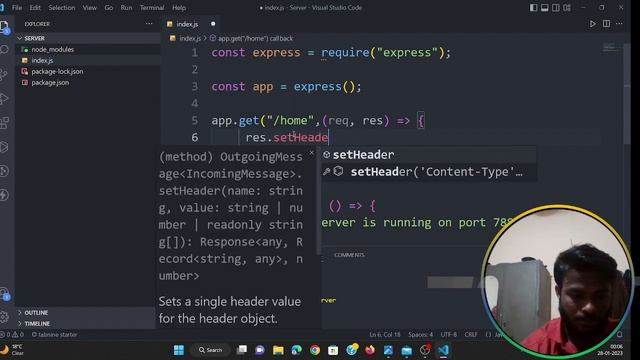
Task: Select setHeader('Content-Type' snippet suggestion
Action: pyautogui.click(x=429, y=172)
